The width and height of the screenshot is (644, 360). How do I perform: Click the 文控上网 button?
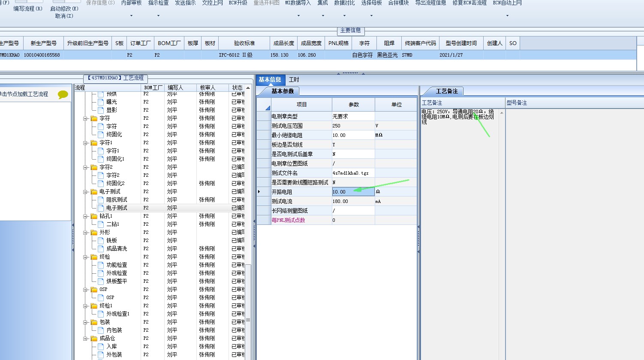[x=212, y=3]
